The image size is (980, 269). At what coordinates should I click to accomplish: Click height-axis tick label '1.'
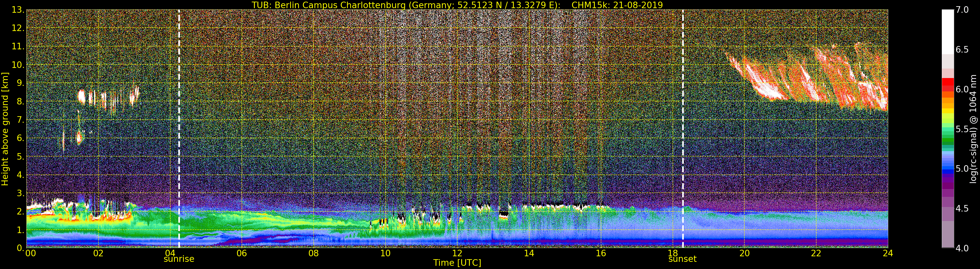tap(20, 230)
